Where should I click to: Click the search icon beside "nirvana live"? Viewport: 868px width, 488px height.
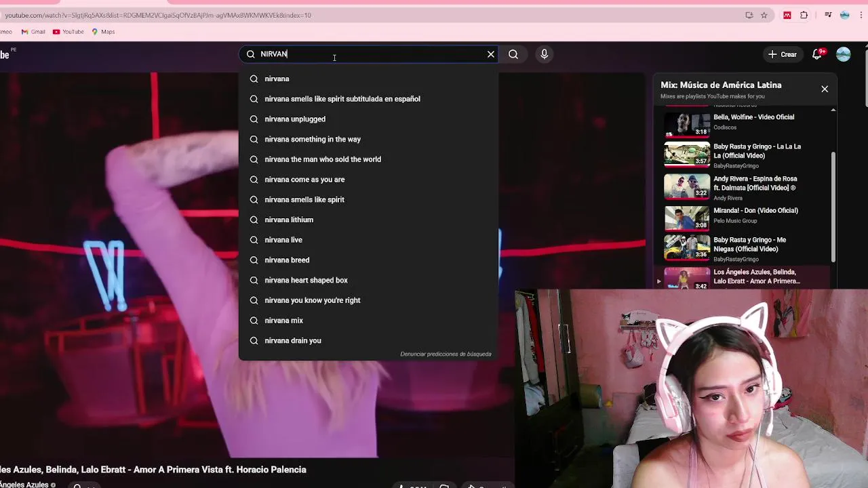254,240
